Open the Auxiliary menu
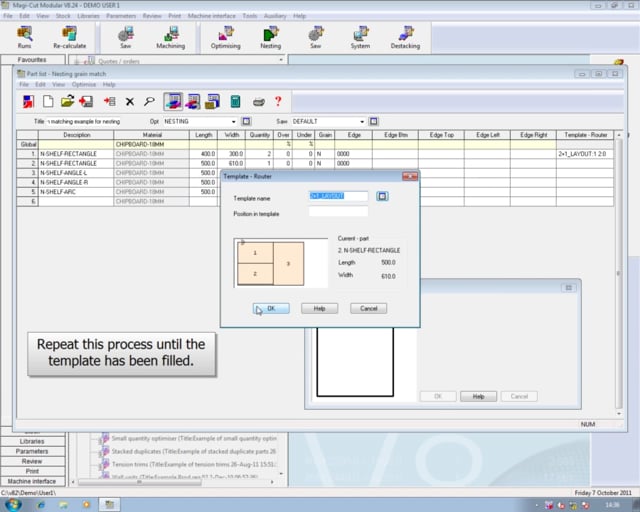Image resolution: width=640 pixels, height=512 pixels. point(275,16)
